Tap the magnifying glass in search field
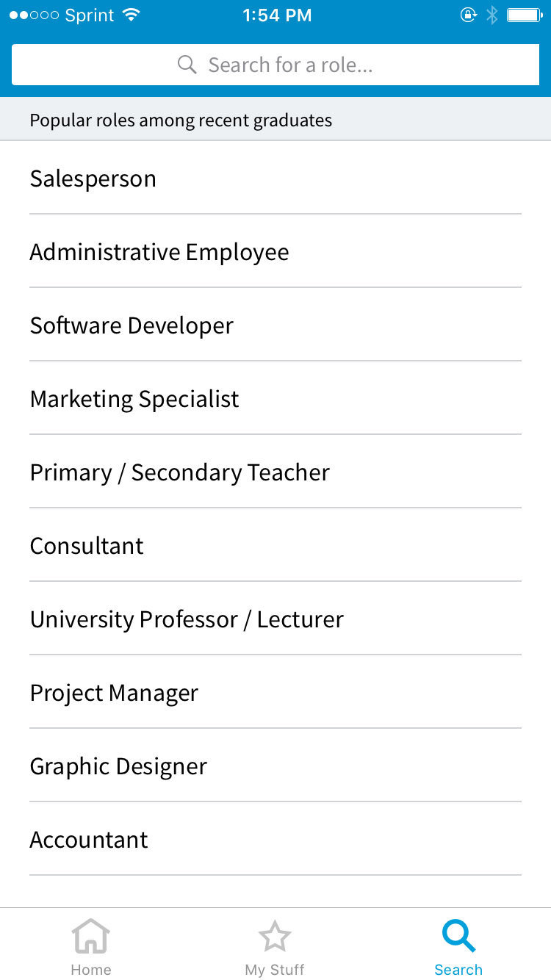The image size is (551, 980). click(187, 65)
